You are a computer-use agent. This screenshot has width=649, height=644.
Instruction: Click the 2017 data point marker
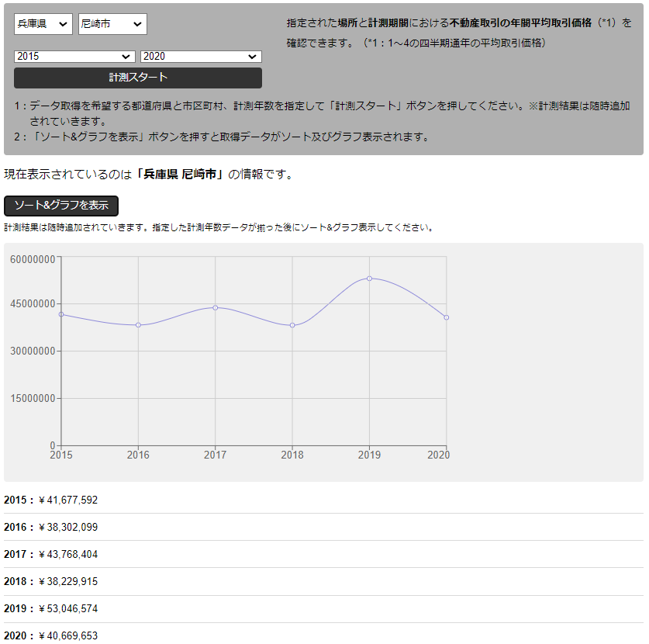click(216, 307)
